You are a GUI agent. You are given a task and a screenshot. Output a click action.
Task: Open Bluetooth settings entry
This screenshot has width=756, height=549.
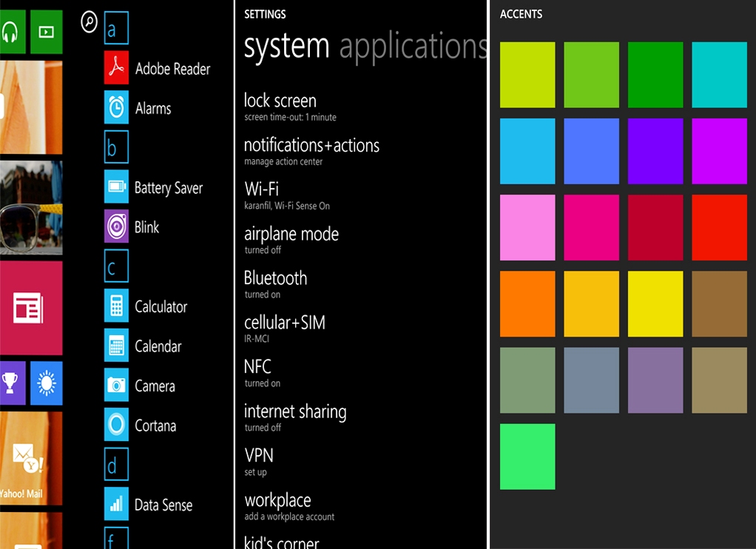pos(275,284)
